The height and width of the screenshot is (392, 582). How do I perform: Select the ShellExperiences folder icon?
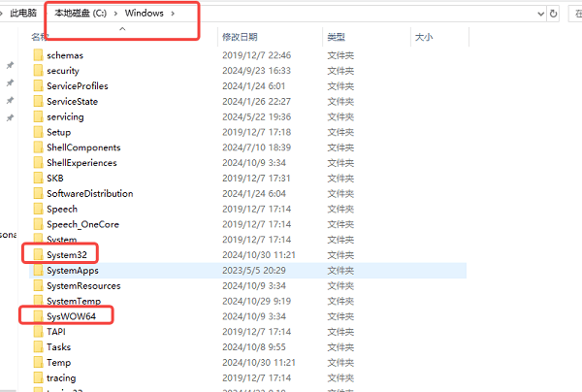tap(38, 163)
